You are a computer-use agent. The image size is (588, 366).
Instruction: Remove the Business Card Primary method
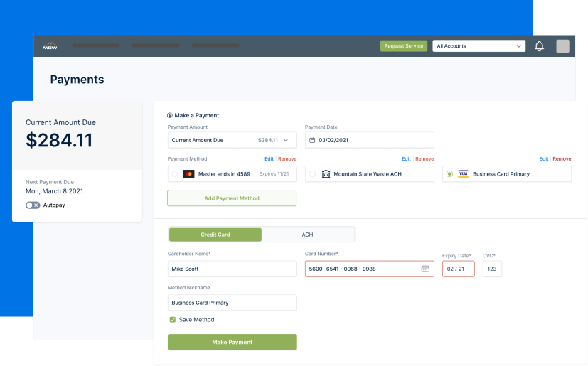(x=562, y=159)
